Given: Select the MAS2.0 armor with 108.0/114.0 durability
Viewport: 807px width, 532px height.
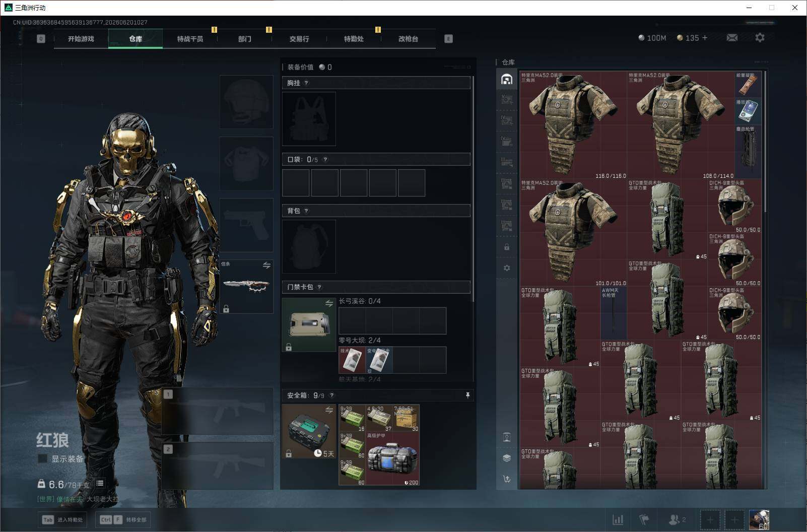Looking at the screenshot, I should point(681,125).
